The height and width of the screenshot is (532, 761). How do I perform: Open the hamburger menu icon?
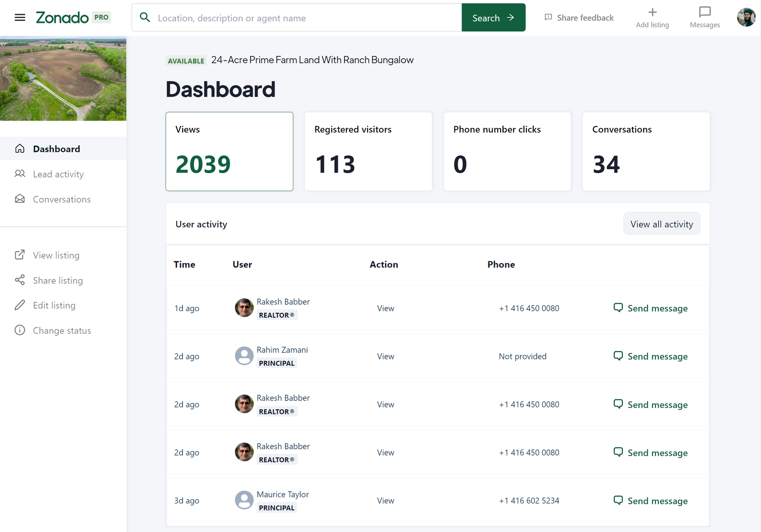click(20, 17)
